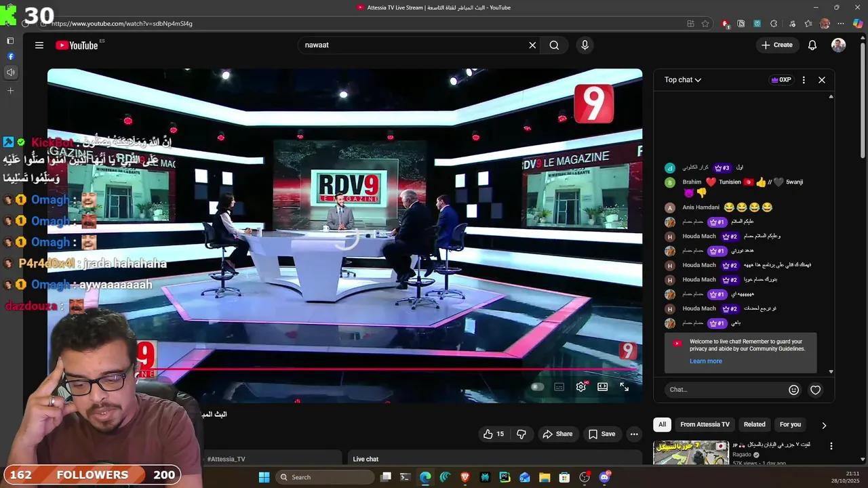
Task: Open File Explorer from the taskbar
Action: pos(545,477)
